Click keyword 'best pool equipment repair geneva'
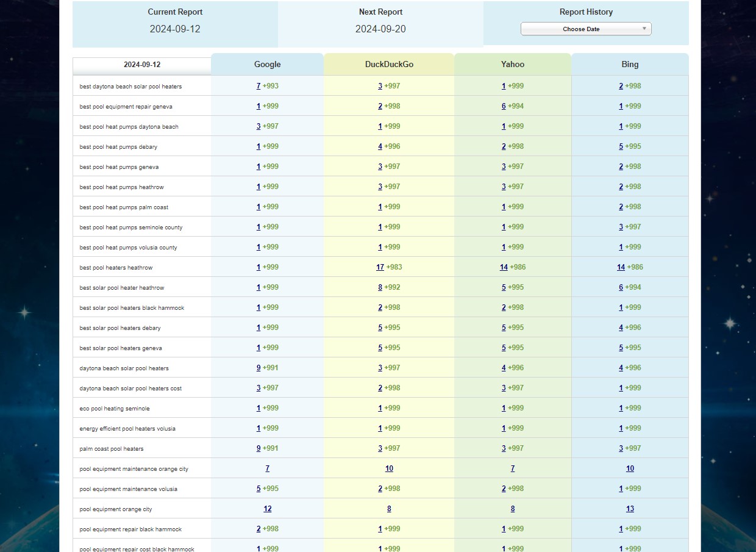Image resolution: width=756 pixels, height=552 pixels. (126, 107)
